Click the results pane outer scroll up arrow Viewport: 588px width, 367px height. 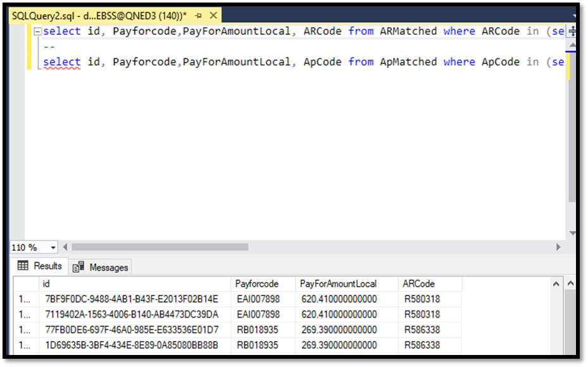(x=570, y=283)
